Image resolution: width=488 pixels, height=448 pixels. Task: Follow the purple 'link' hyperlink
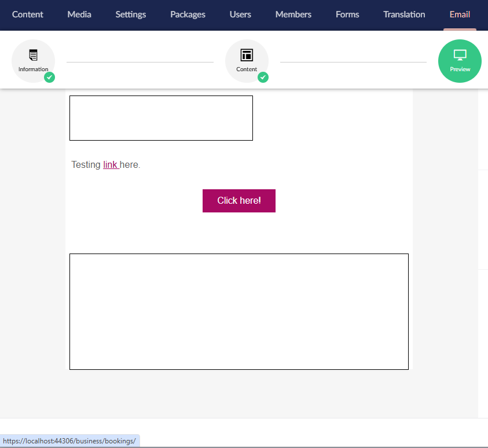pyautogui.click(x=111, y=165)
